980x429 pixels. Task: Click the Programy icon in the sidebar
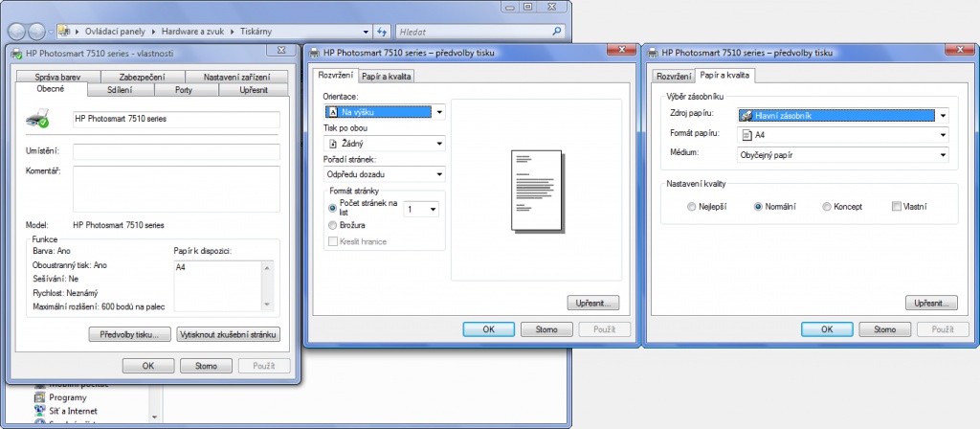point(40,397)
